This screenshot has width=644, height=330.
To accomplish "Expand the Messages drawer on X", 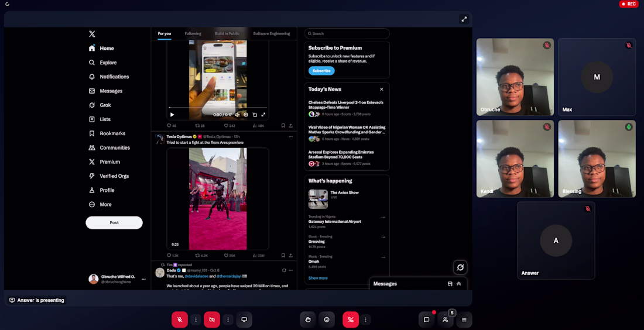I will click(459, 284).
